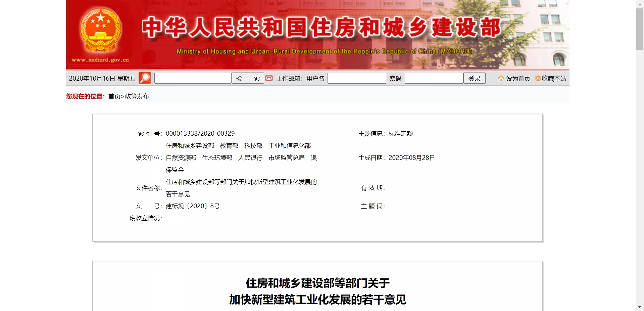Go to 首页 in breadcrumb
The image size is (644, 311).
tap(114, 96)
